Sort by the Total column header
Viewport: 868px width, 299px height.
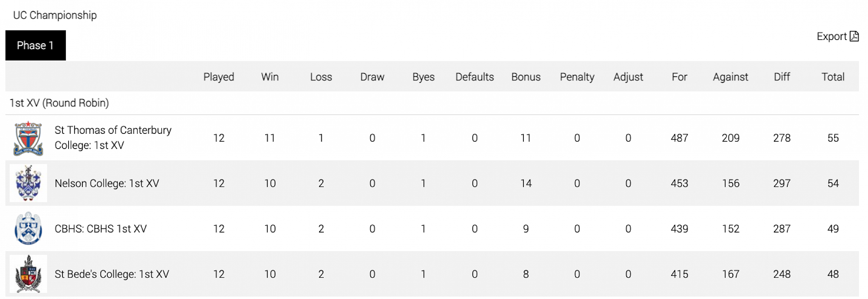(833, 77)
